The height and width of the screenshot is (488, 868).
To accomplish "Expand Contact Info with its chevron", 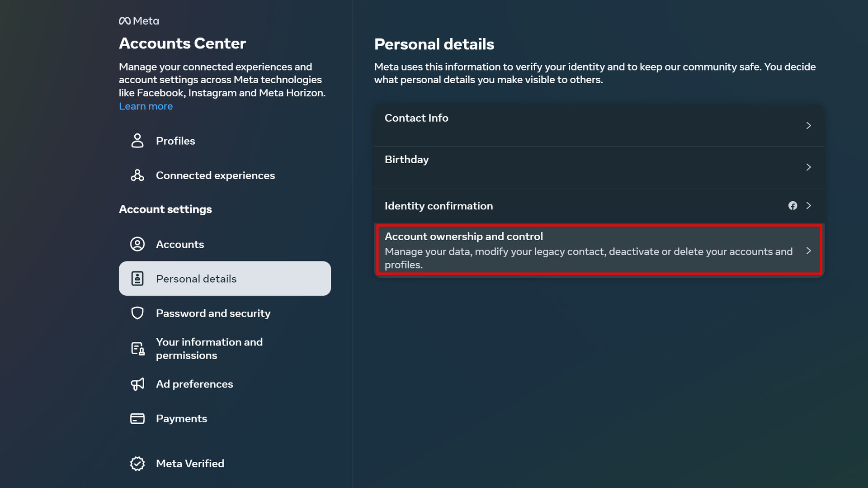I will point(808,126).
